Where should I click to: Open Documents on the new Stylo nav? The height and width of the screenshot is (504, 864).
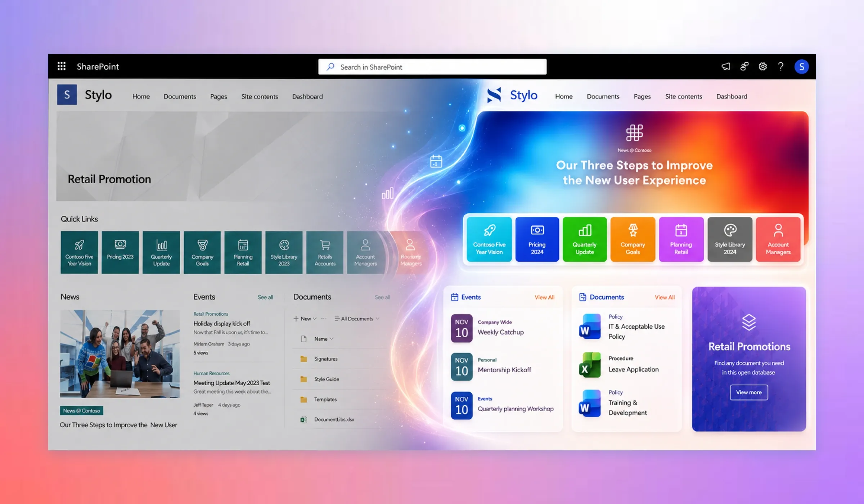(603, 96)
